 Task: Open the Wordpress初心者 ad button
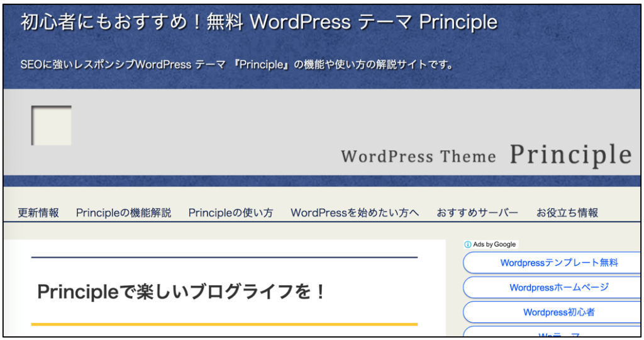(x=552, y=312)
